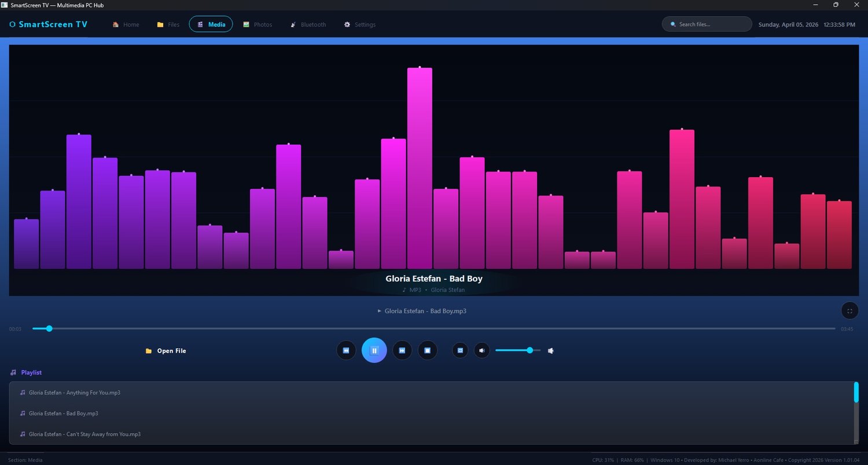The image size is (868, 465).
Task: Click the playlist scrollbar thumb
Action: click(x=856, y=392)
